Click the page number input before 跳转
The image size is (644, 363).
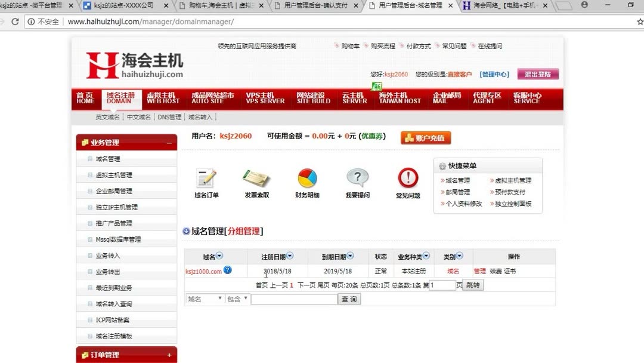[x=441, y=285]
